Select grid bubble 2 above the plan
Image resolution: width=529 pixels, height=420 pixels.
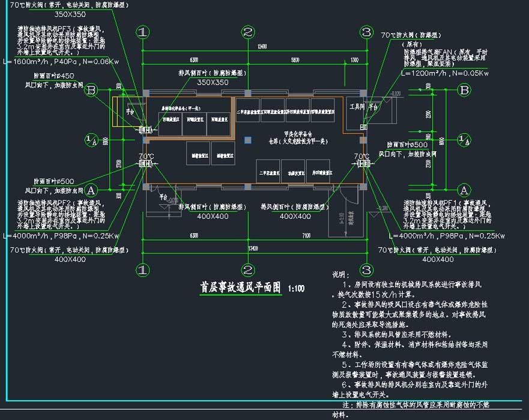click(x=248, y=32)
